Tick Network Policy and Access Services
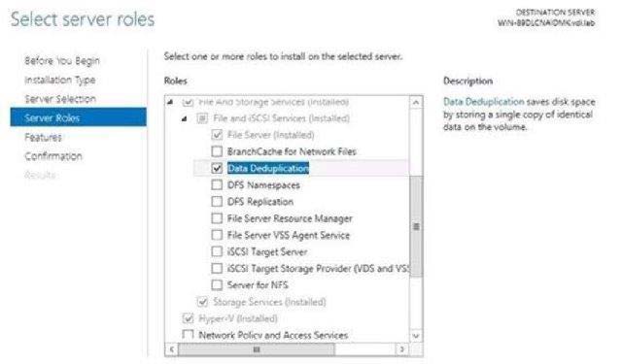Screen dimensions: 622x364 (188, 335)
